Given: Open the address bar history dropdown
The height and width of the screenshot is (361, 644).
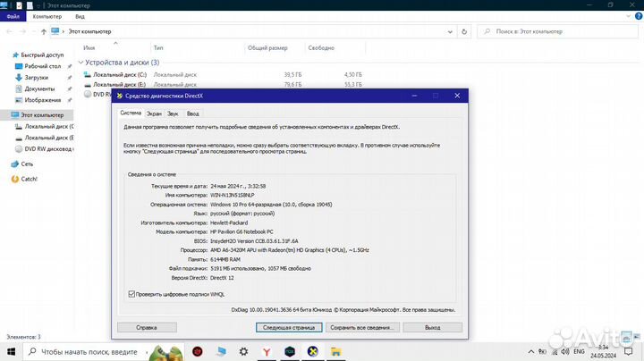Looking at the screenshot, I should tap(450, 31).
